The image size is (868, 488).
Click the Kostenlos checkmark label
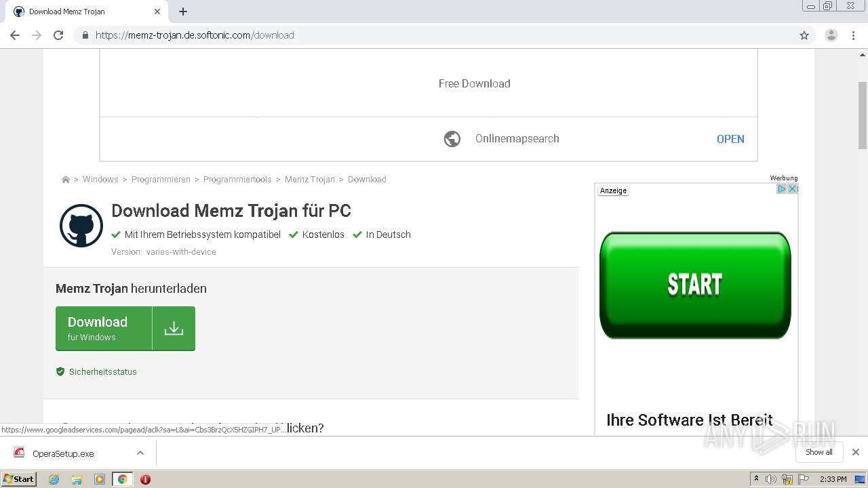[x=317, y=235]
